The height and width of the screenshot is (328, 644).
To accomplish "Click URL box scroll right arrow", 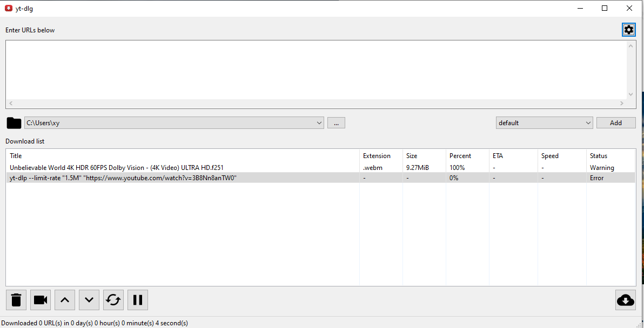I will pyautogui.click(x=622, y=104).
